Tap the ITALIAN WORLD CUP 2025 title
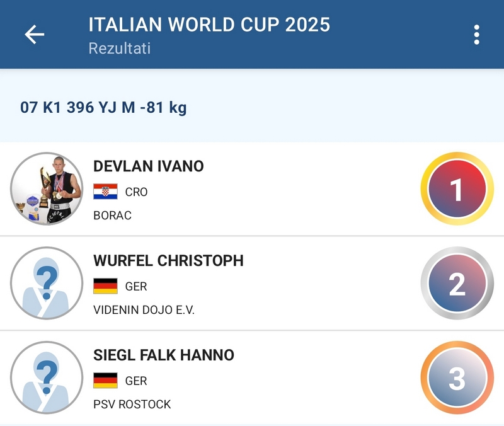 pyautogui.click(x=209, y=25)
